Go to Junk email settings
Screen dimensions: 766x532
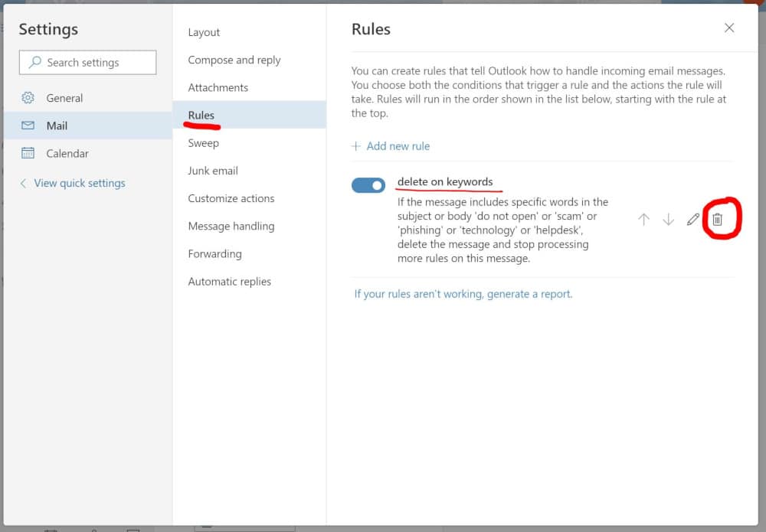(213, 171)
